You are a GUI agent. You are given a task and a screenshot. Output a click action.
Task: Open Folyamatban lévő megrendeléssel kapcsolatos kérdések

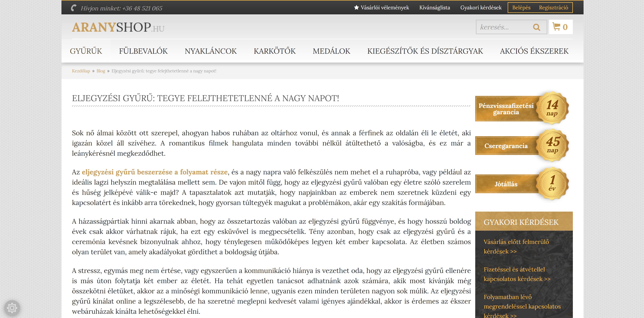coord(522,306)
